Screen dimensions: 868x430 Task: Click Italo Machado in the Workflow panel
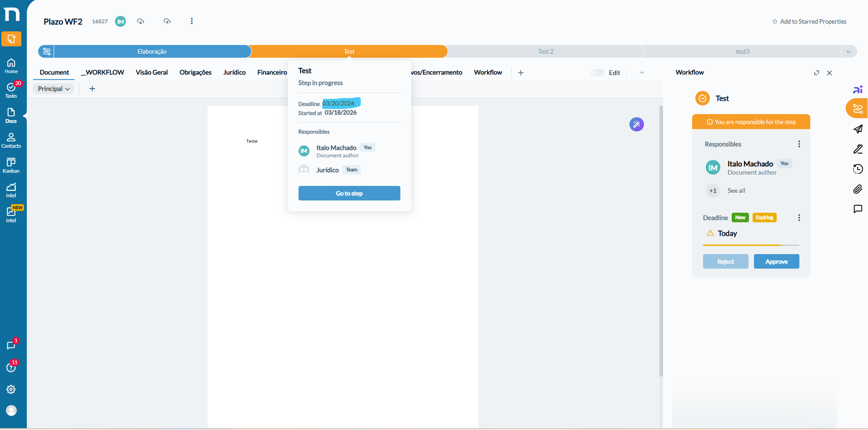click(750, 164)
